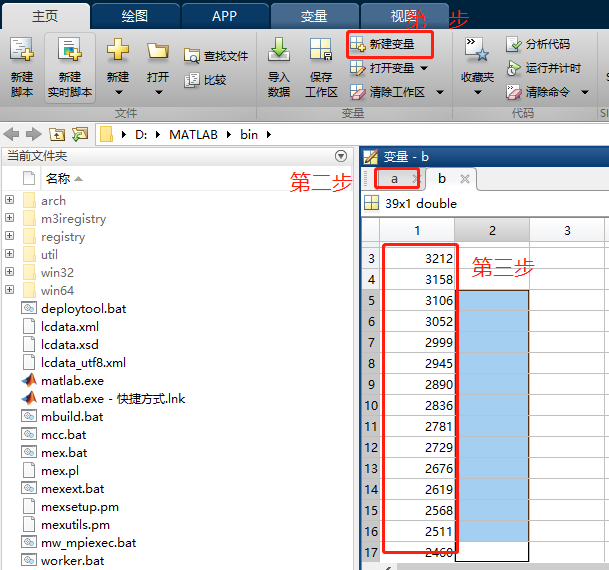The height and width of the screenshot is (570, 609).
Task: Expand the arch folder
Action: pyautogui.click(x=9, y=200)
